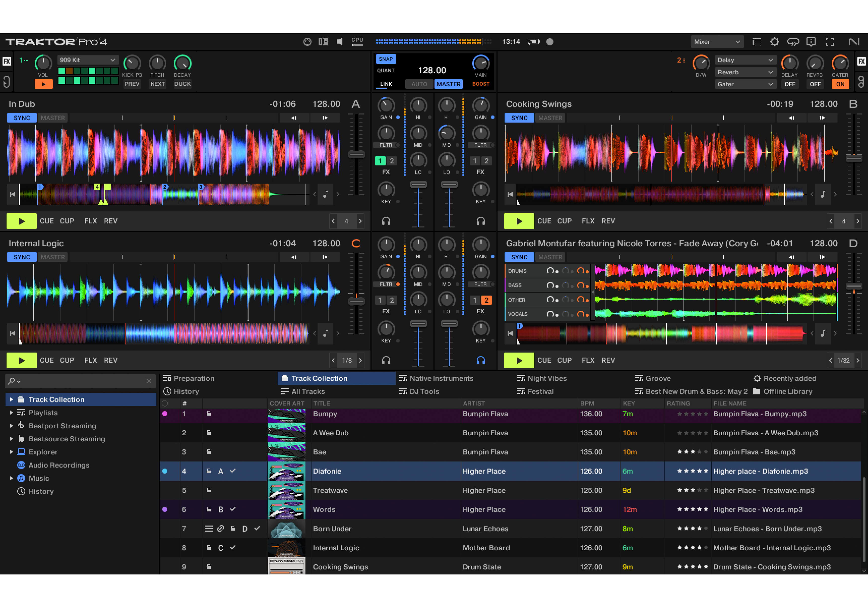The image size is (868, 608).
Task: Click the audio recorder record dot in header
Action: pos(550,42)
